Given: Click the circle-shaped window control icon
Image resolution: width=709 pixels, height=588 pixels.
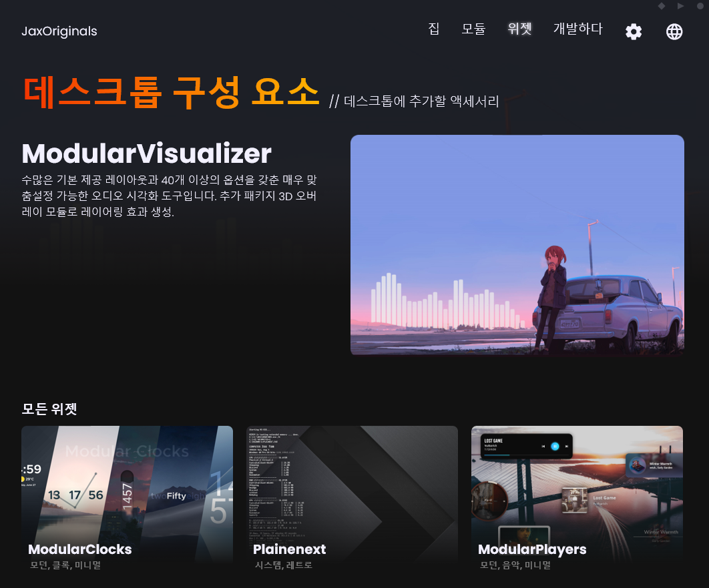Looking at the screenshot, I should (x=700, y=6).
